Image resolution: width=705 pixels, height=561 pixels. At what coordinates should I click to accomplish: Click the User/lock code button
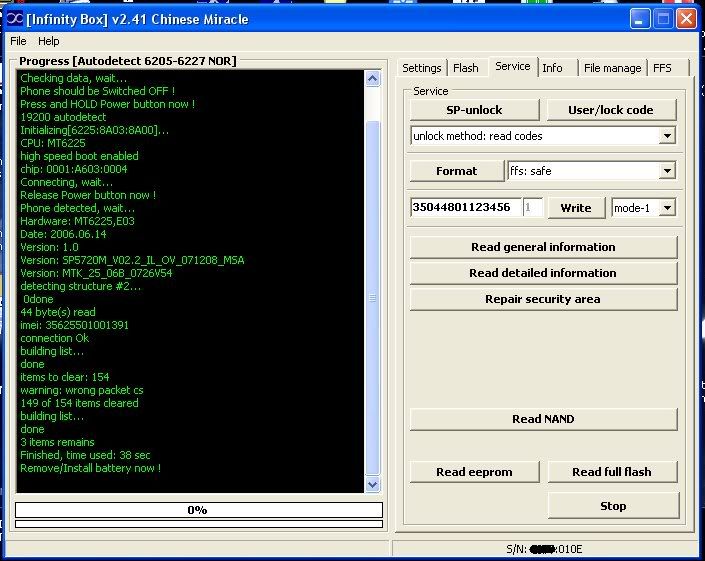611,110
